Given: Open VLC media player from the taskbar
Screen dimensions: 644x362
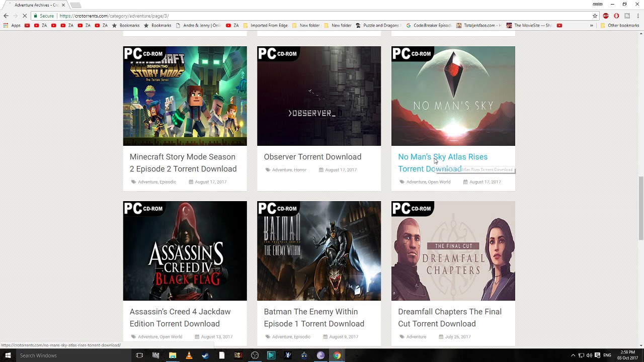Looking at the screenshot, I should tap(189, 355).
